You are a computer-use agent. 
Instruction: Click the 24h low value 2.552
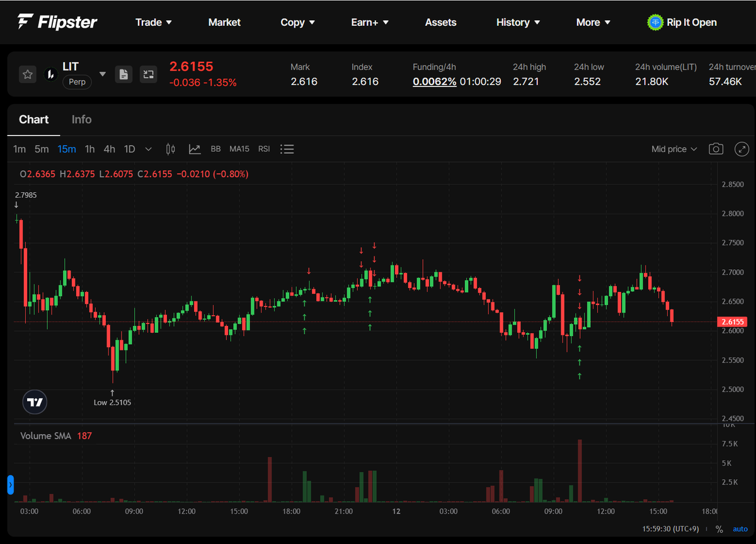(587, 81)
